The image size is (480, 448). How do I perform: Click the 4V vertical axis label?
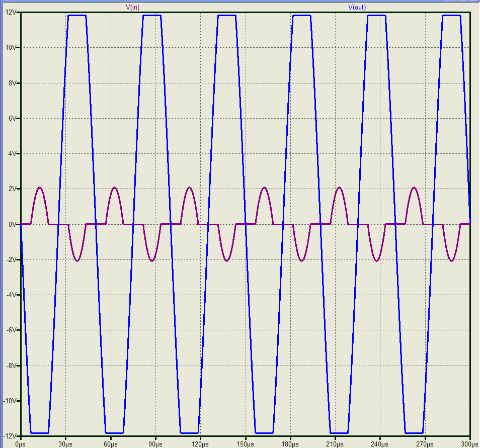point(13,154)
